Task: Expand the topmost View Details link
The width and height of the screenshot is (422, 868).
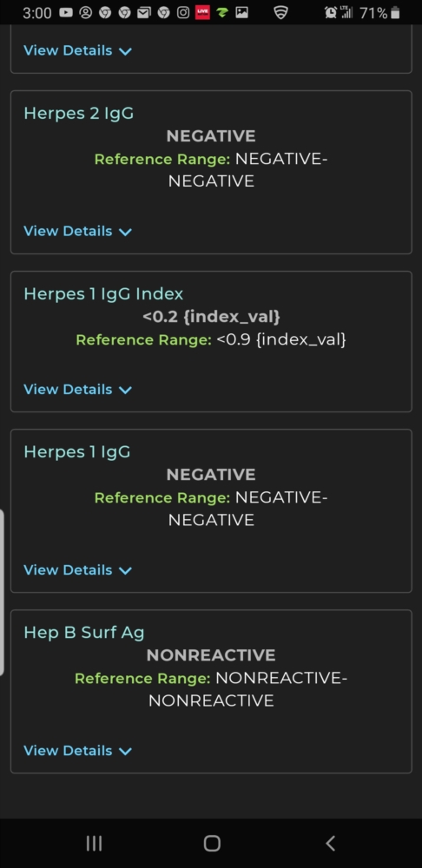Action: coord(77,50)
